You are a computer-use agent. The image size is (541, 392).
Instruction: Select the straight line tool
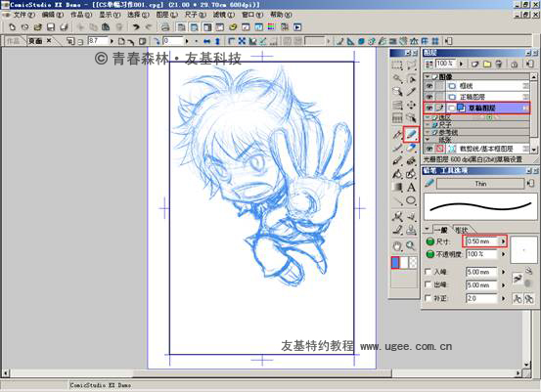pyautogui.click(x=397, y=200)
